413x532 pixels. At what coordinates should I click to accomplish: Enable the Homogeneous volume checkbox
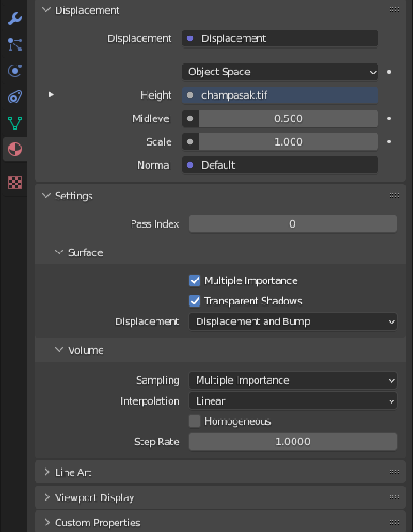195,422
